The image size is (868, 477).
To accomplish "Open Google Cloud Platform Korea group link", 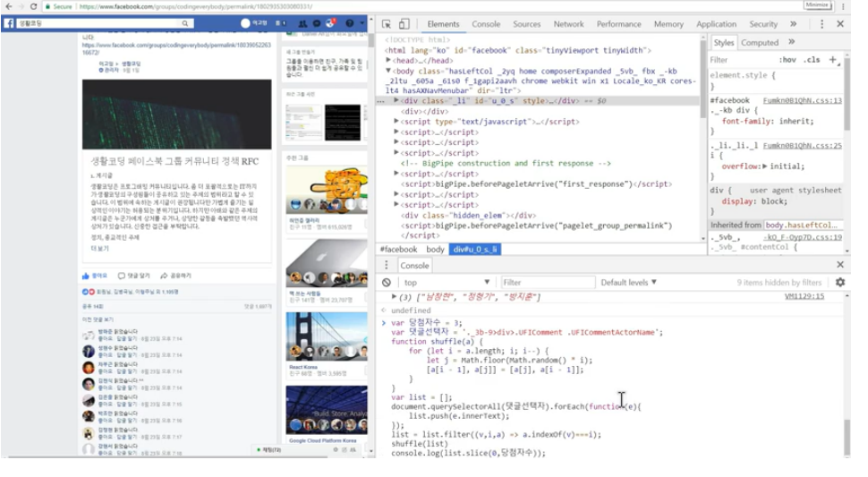I will pyautogui.click(x=323, y=440).
